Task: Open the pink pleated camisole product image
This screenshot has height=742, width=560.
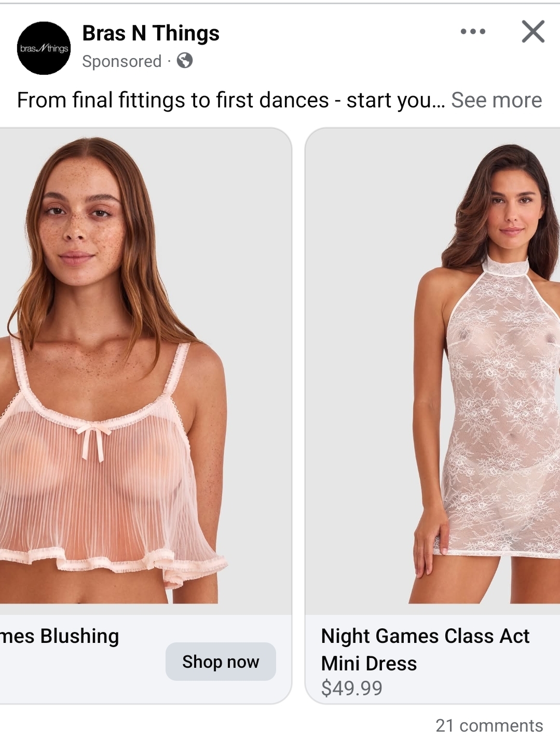Action: tap(145, 371)
